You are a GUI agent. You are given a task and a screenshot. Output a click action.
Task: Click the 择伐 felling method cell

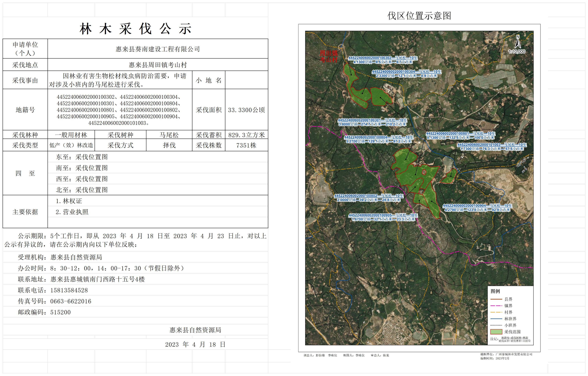[x=169, y=145]
